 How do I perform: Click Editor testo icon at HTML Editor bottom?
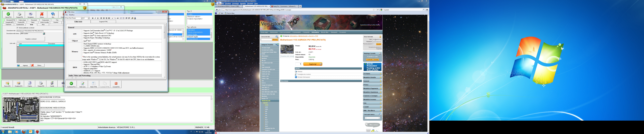tap(83, 84)
